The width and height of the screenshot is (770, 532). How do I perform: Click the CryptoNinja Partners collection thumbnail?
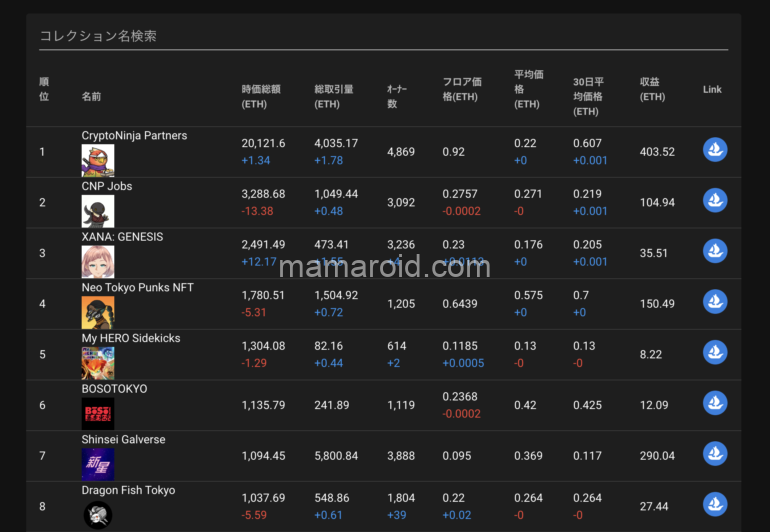pyautogui.click(x=98, y=160)
